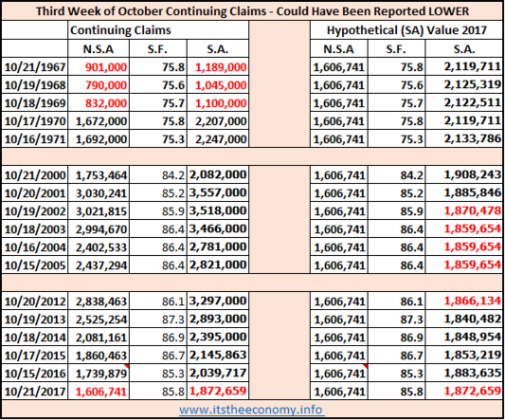This screenshot has height=420, width=505.
Task: Select the 2,133,786 hypothetical S.A. cell
Action: 464,139
